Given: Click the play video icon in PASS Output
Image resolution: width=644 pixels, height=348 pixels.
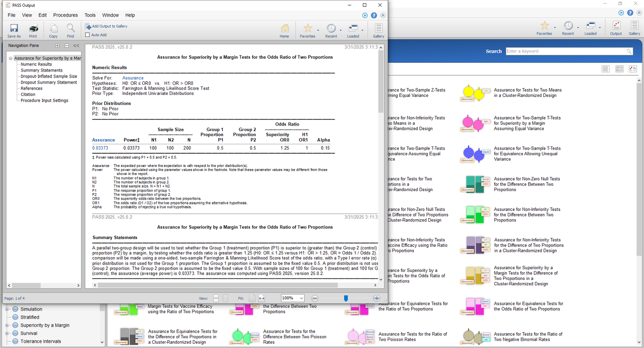Looking at the screenshot, I should 365,15.
